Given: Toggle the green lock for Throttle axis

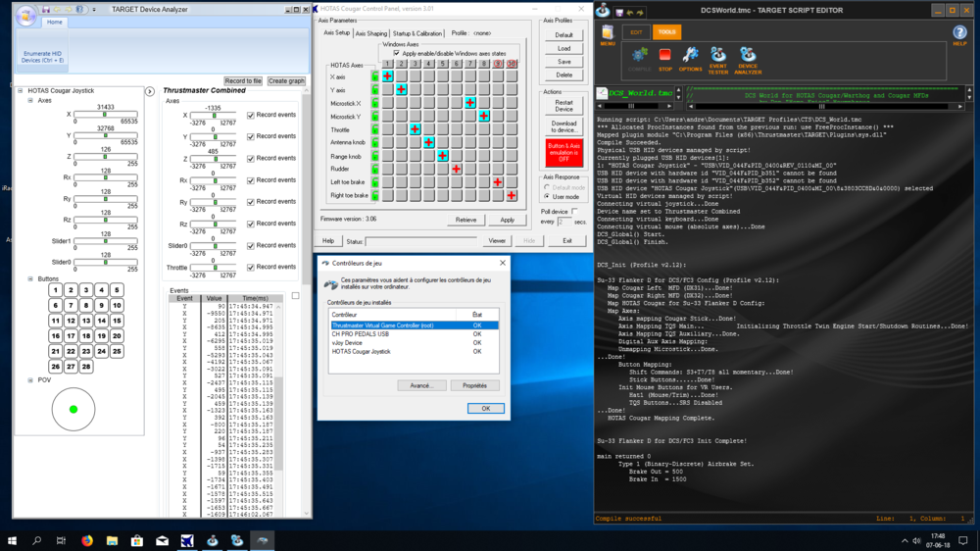Looking at the screenshot, I should [x=374, y=129].
